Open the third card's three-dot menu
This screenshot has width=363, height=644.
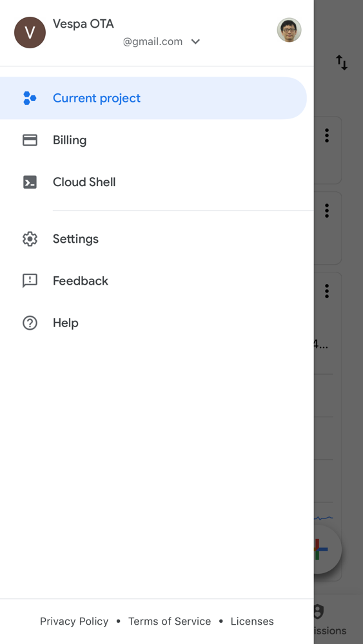[x=327, y=291]
